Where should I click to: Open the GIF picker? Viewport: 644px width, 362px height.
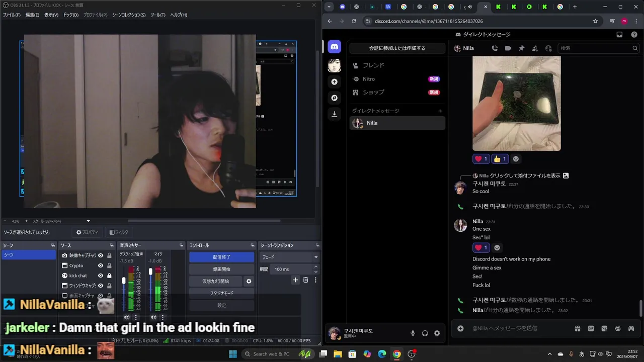pyautogui.click(x=591, y=328)
